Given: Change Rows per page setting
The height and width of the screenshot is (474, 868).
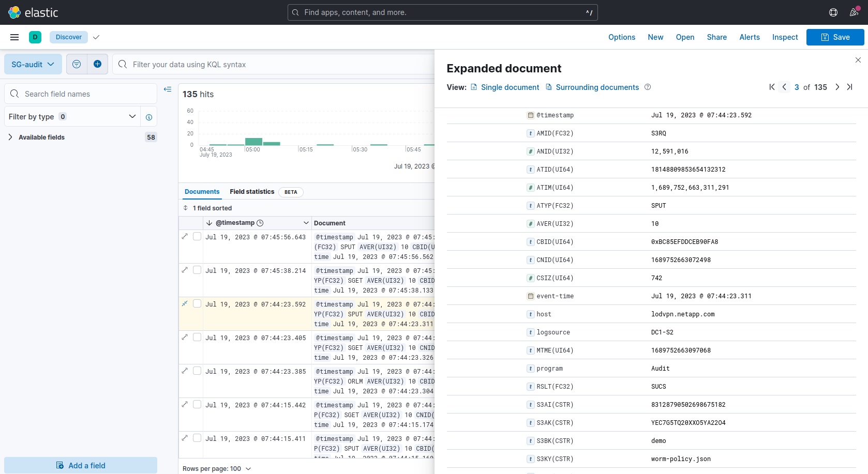Looking at the screenshot, I should (217, 468).
